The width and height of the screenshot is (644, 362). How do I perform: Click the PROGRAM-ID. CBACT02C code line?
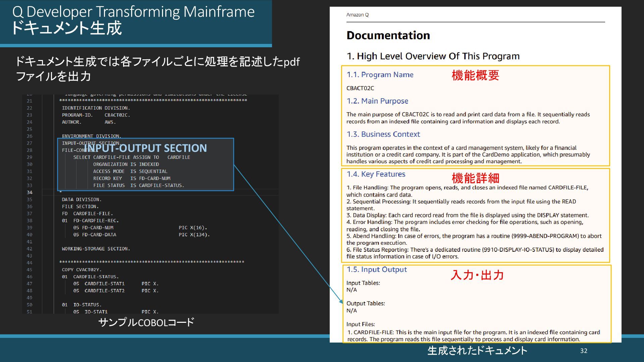coord(96,115)
